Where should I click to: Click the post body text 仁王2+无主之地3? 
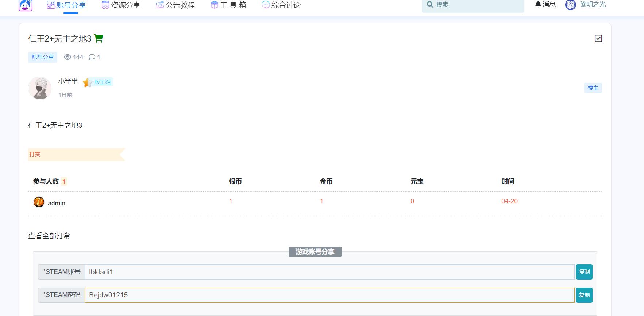pyautogui.click(x=55, y=126)
